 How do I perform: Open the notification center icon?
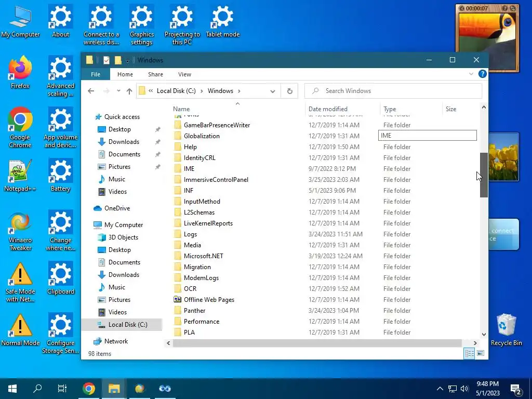pos(516,389)
